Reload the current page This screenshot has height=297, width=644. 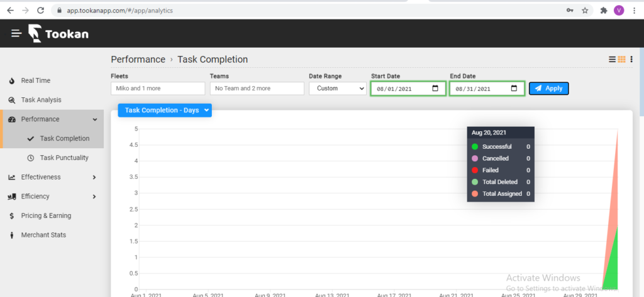[40, 11]
